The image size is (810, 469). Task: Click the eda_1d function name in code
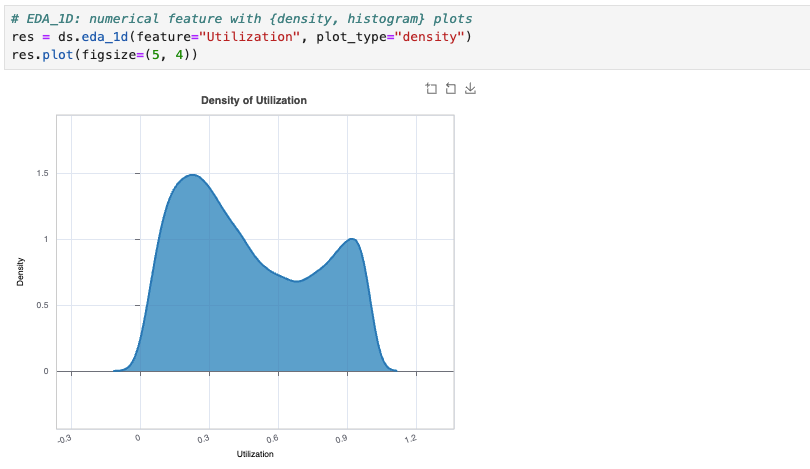(x=105, y=37)
